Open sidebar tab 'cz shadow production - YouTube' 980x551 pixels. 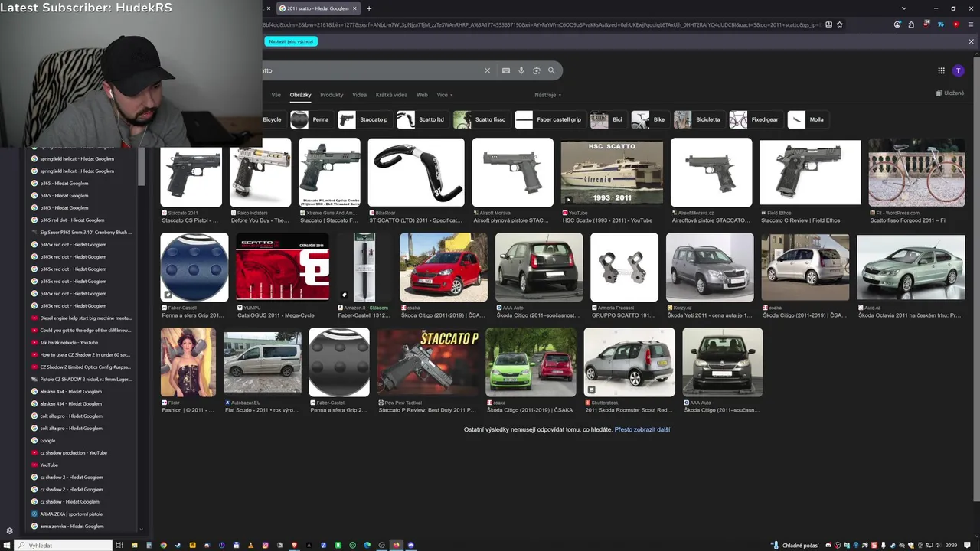click(81, 452)
